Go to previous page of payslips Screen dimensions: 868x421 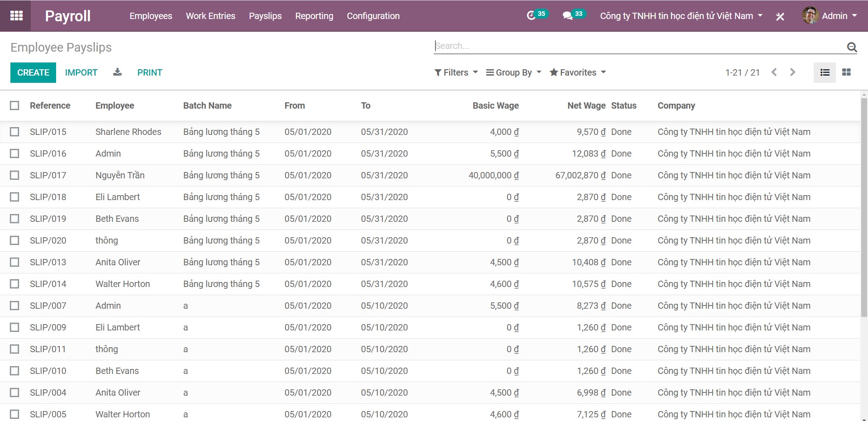pos(774,72)
